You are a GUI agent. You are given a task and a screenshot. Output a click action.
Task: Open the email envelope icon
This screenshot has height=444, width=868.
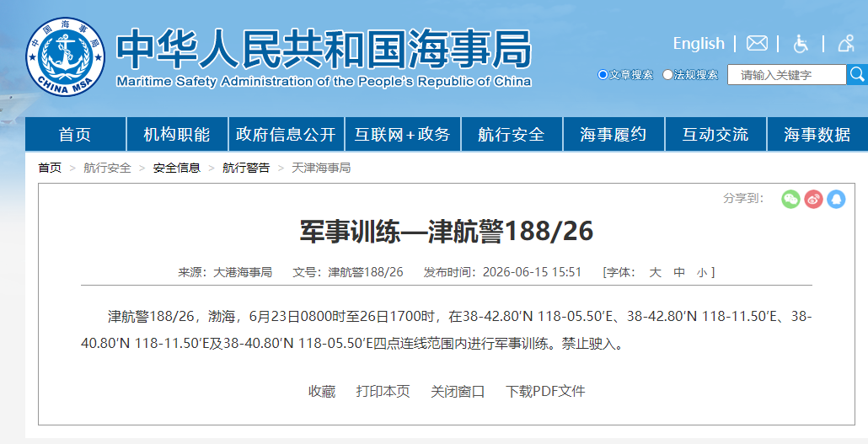coord(757,43)
